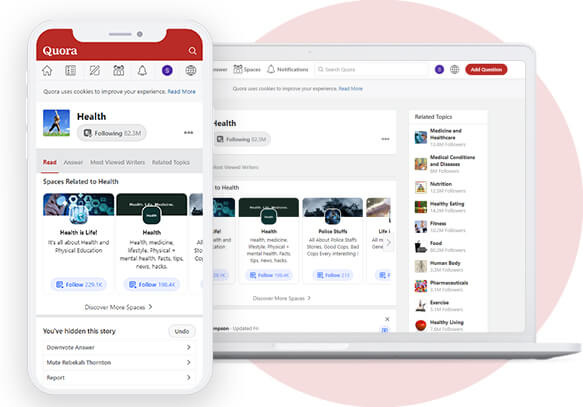Viewport: 583px width, 407px height.
Task: Tap the search icon in phone header
Action: (x=192, y=51)
